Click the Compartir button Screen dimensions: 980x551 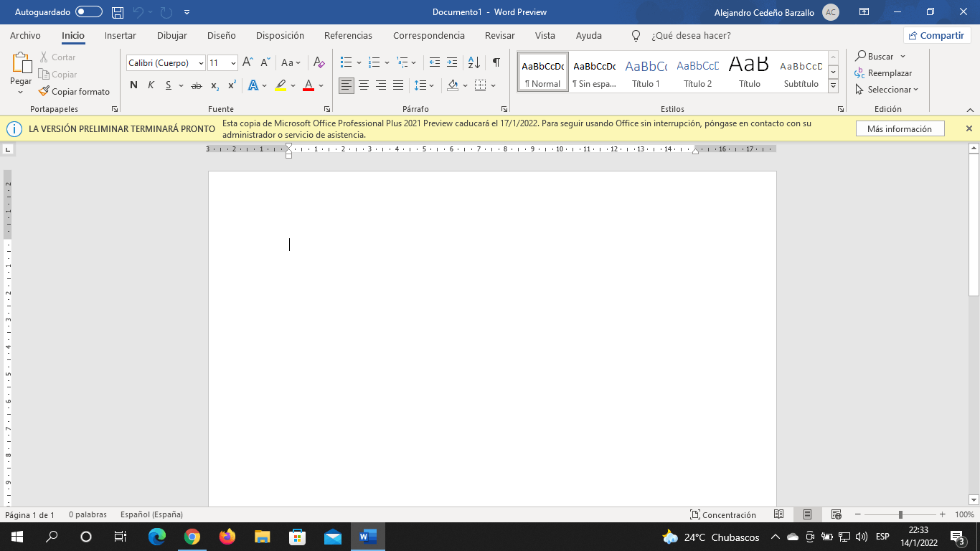pos(937,35)
